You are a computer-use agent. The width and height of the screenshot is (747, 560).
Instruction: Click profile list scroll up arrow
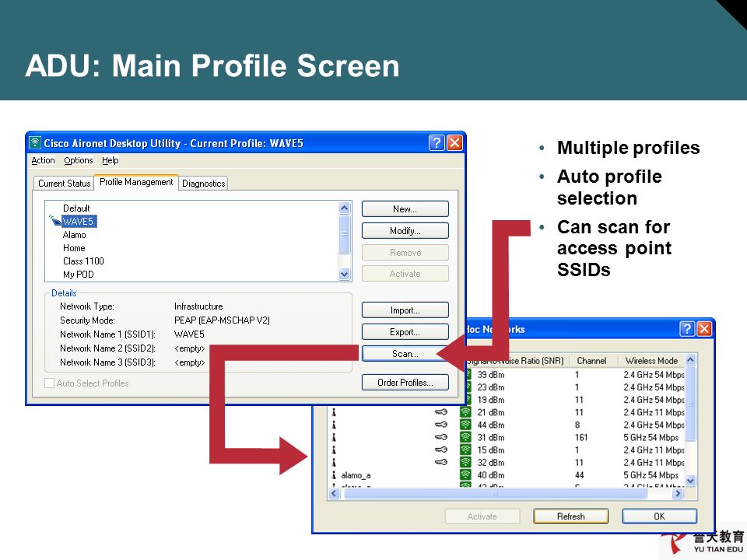click(345, 208)
